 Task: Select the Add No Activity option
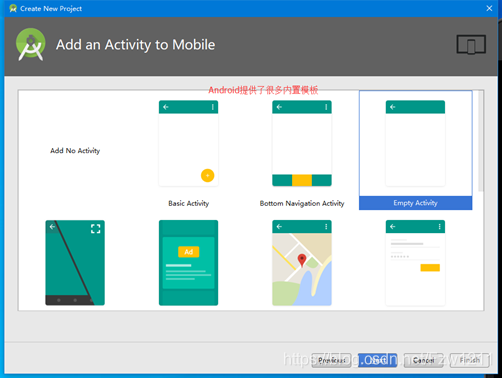pyautogui.click(x=75, y=151)
